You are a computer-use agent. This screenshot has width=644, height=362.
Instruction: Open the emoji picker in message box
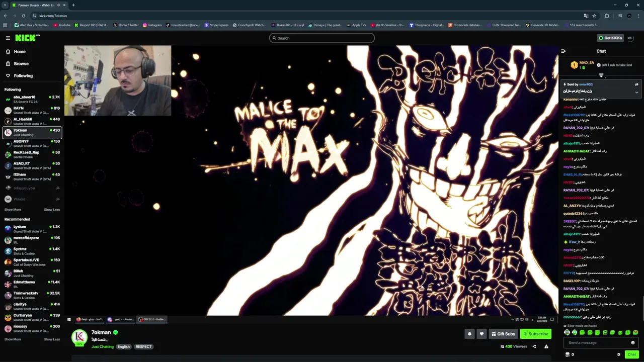[633, 343]
